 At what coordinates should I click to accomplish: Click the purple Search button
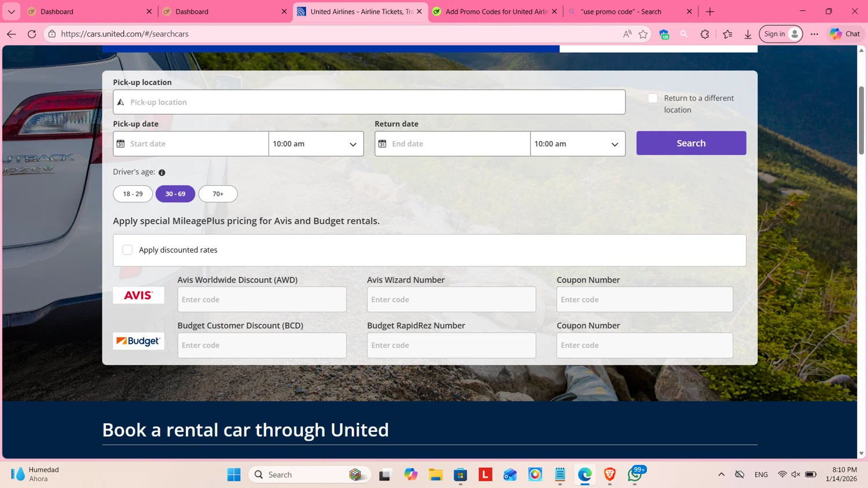[691, 143]
